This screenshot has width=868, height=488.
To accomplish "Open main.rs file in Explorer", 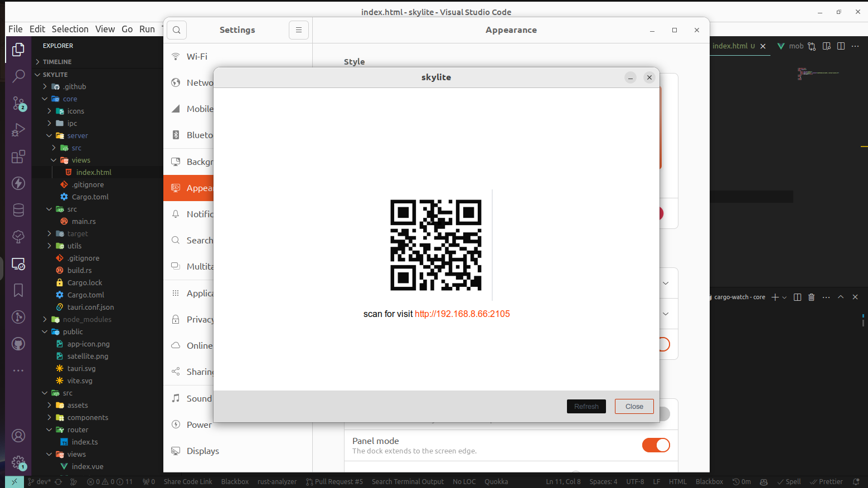I will click(84, 222).
